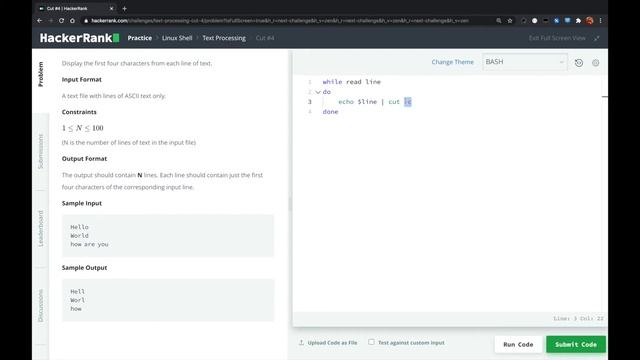
Task: Open Practice in the breadcrumb
Action: [140, 38]
